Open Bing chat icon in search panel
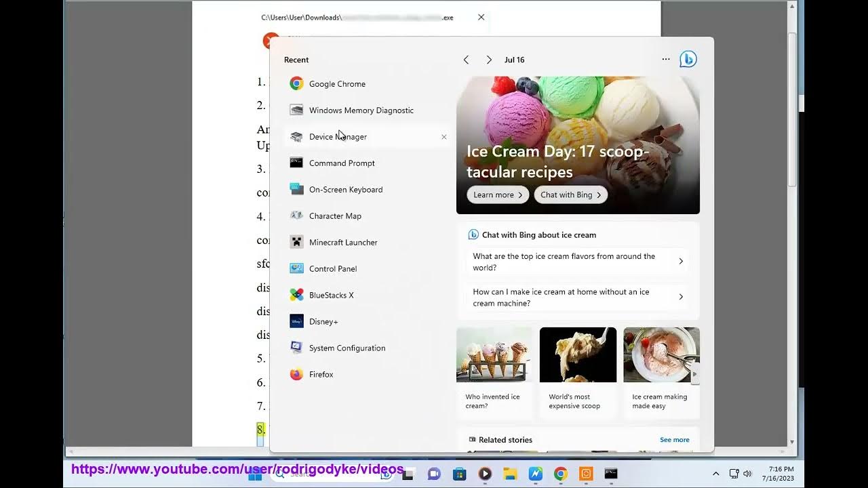This screenshot has height=488, width=868. [688, 60]
